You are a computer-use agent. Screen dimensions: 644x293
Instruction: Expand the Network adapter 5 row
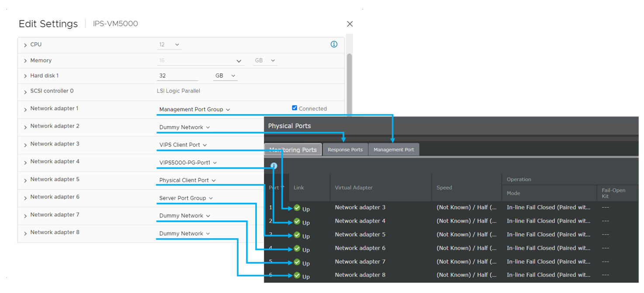point(25,180)
